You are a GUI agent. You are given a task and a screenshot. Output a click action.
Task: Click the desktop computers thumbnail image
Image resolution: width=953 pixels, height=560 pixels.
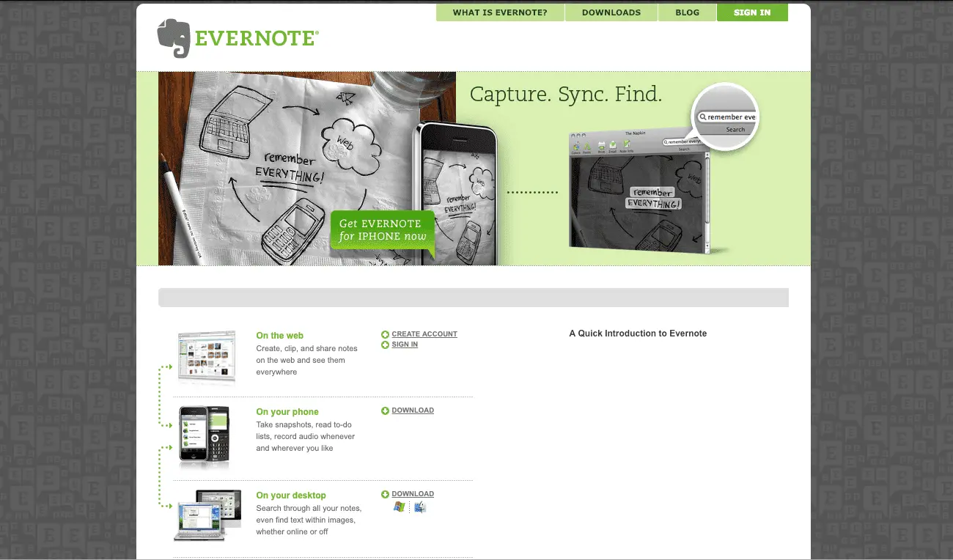click(x=207, y=515)
